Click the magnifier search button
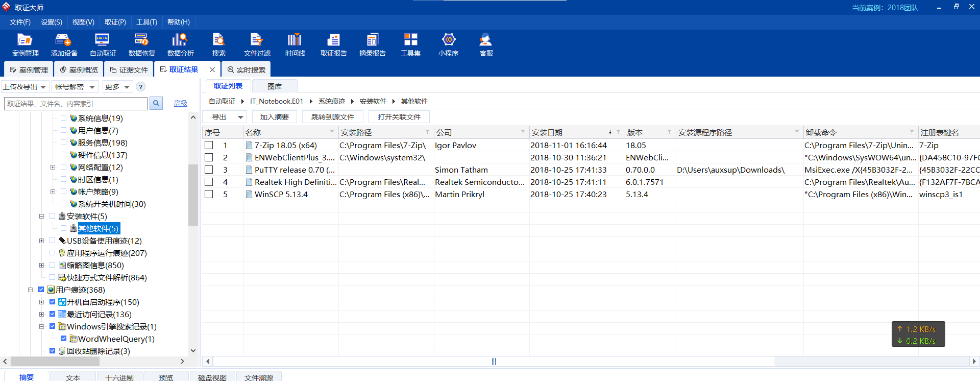Image resolution: width=980 pixels, height=381 pixels. (156, 103)
